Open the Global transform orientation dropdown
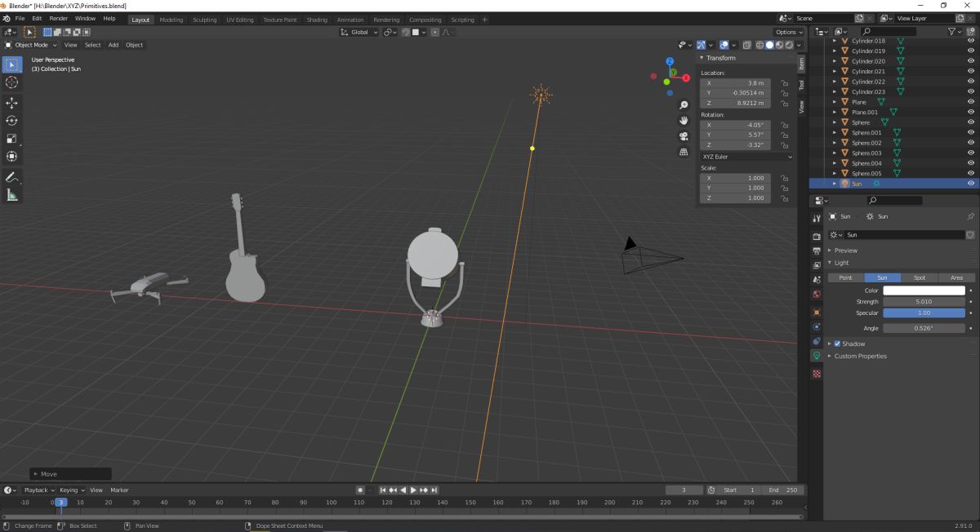The image size is (980, 532). [x=360, y=32]
